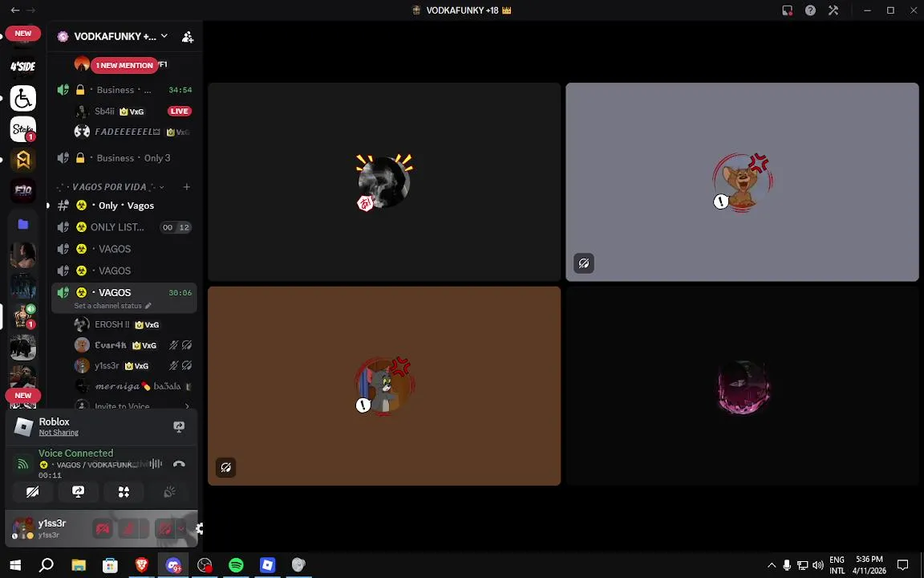Open y1ss3r user profile in bottom panel
This screenshot has height=578, width=924.
pyautogui.click(x=49, y=528)
